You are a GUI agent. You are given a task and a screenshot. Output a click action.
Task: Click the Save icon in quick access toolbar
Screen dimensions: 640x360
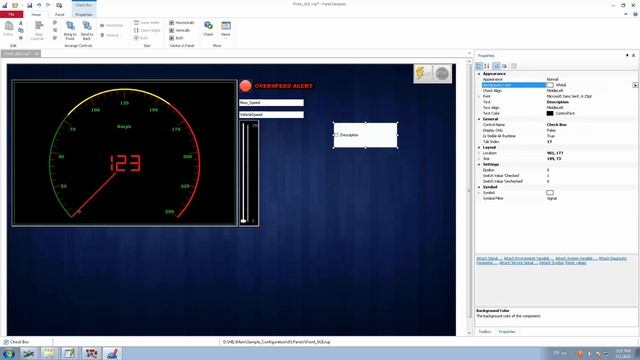pyautogui.click(x=29, y=5)
